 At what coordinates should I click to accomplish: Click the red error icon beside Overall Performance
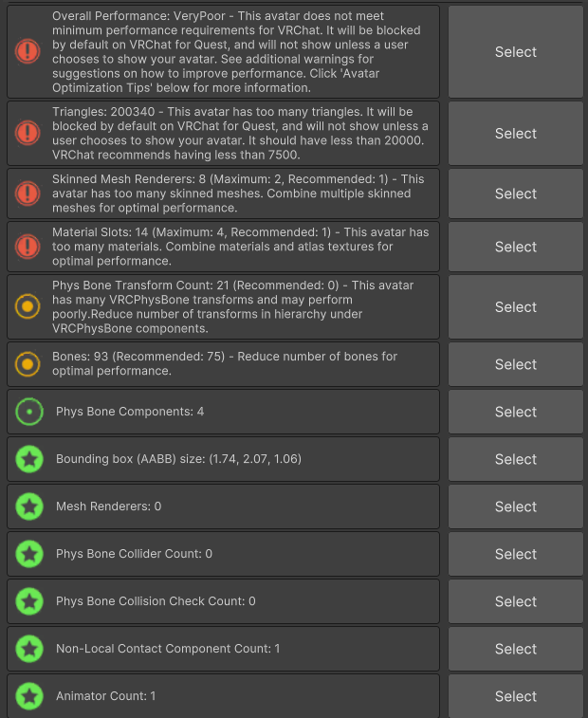pos(28,51)
